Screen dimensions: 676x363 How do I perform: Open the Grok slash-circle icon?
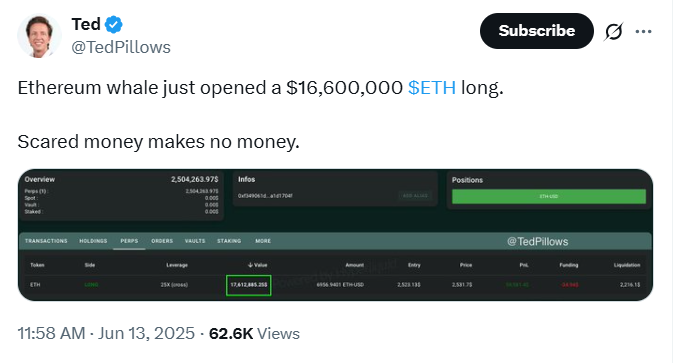coord(613,31)
